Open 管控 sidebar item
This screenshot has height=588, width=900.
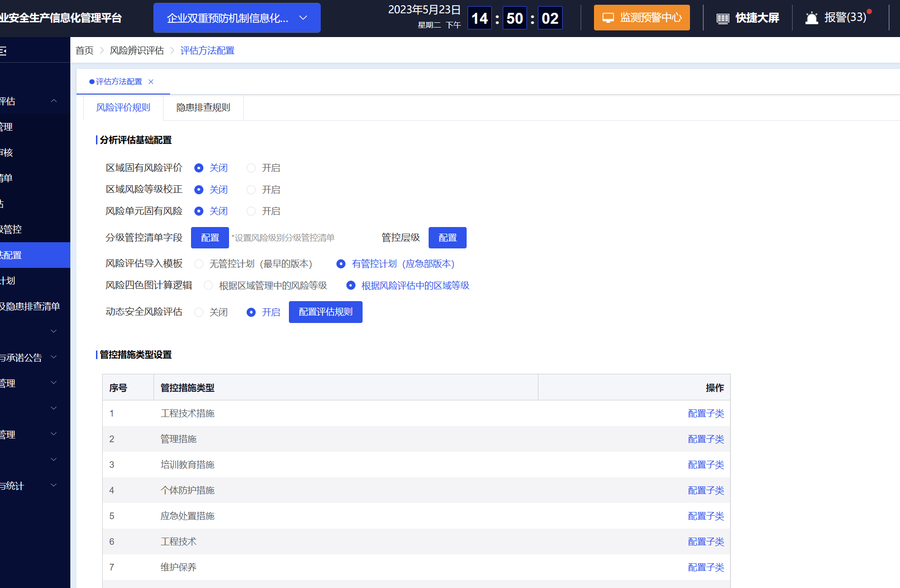tap(35, 229)
